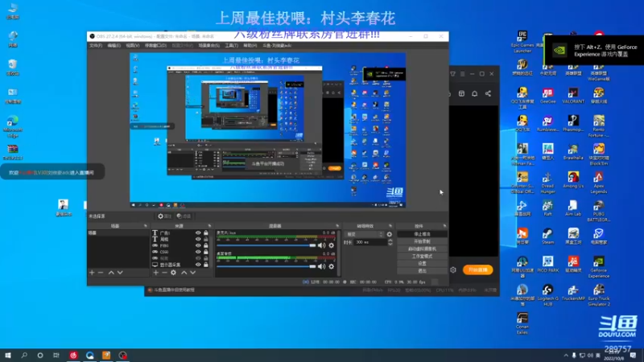Click the Douyu window bell notification icon
The height and width of the screenshot is (362, 644).
pyautogui.click(x=474, y=93)
